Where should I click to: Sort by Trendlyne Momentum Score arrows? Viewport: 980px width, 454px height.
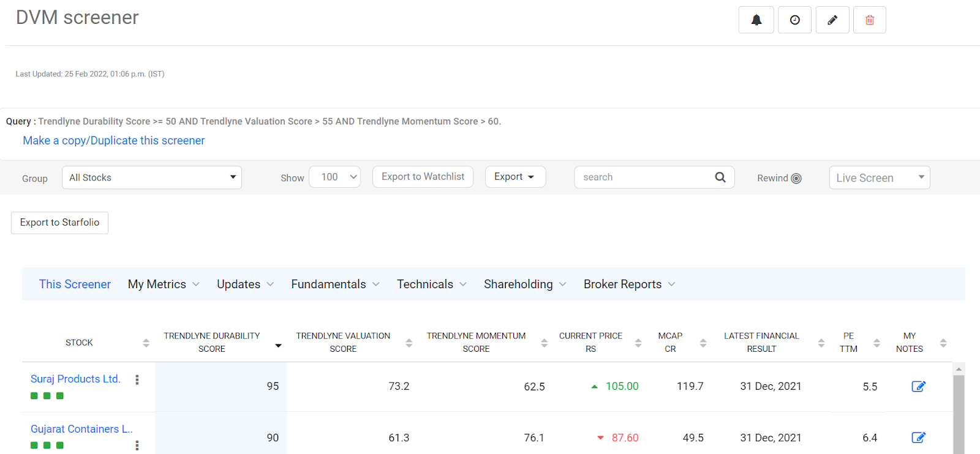pos(544,343)
